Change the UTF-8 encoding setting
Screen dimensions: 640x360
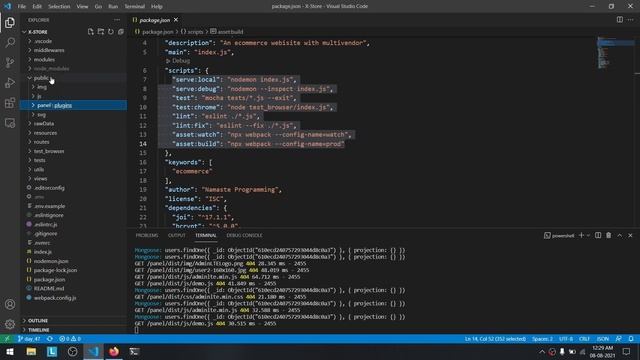click(x=566, y=339)
